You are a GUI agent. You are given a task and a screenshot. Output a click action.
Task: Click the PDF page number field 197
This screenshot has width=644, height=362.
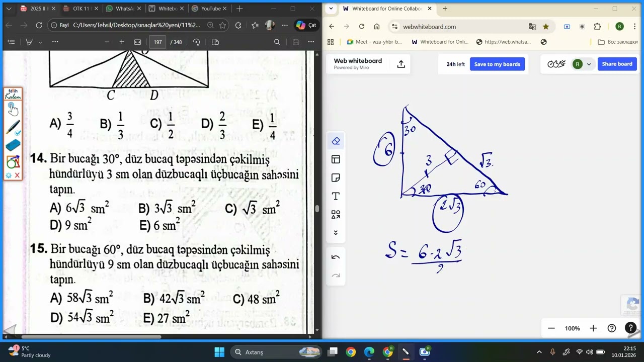[x=158, y=42]
